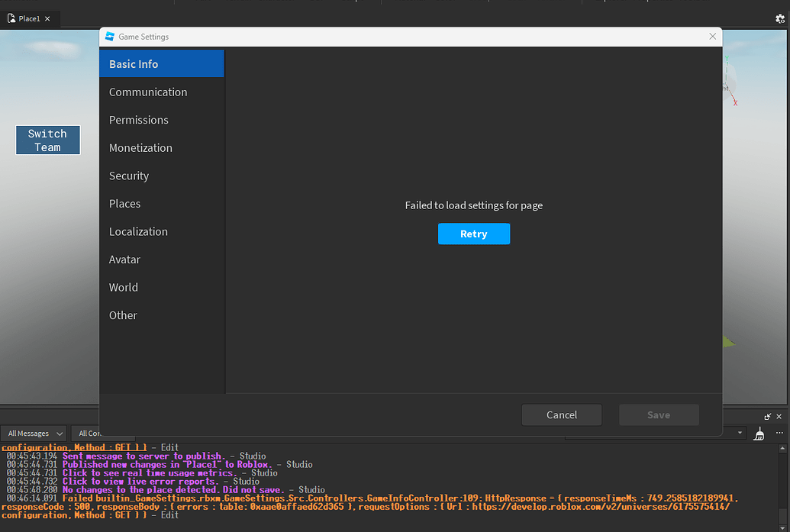Viewport: 790px width, 532px height.
Task: Click the Switch Team button in the viewport
Action: pos(47,140)
